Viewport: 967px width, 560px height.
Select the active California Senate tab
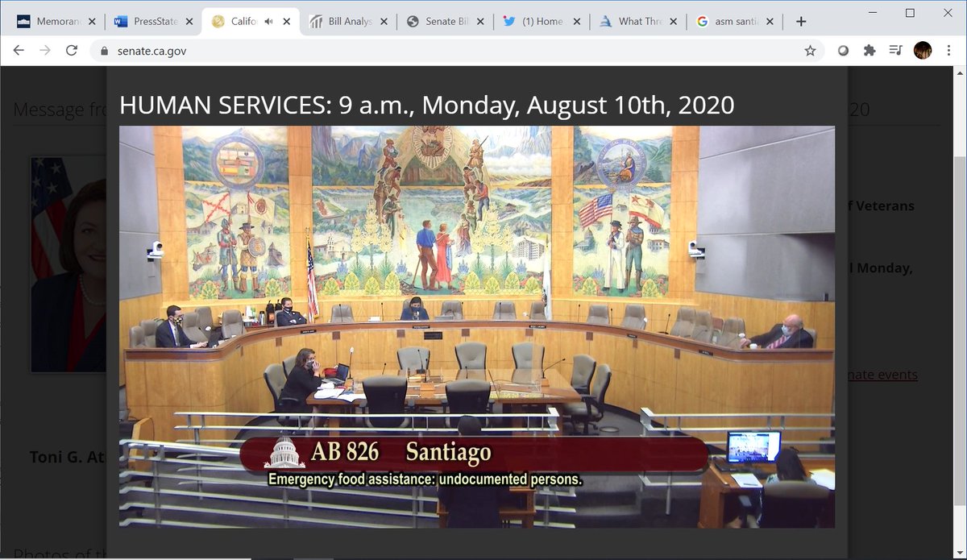[250, 22]
